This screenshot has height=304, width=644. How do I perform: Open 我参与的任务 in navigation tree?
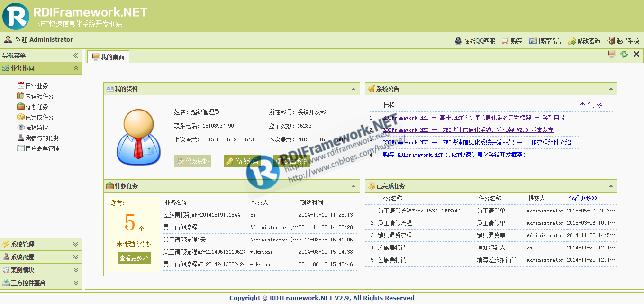42,138
